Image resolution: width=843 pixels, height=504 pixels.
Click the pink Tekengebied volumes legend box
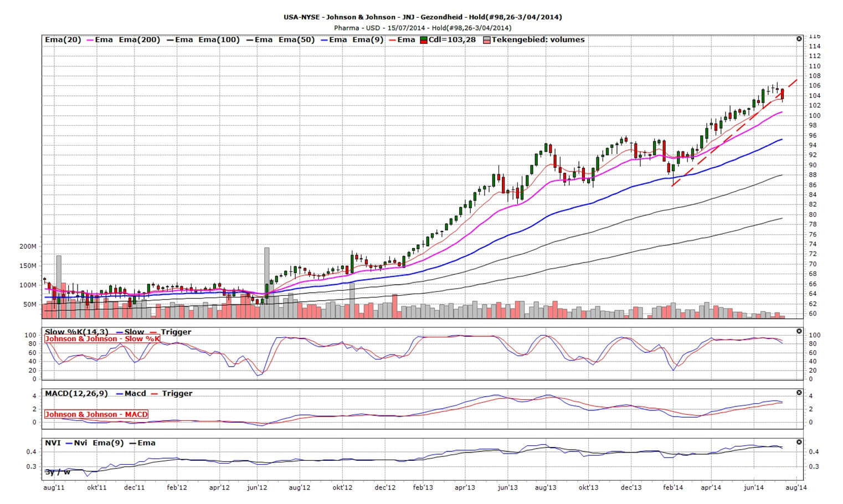point(487,40)
